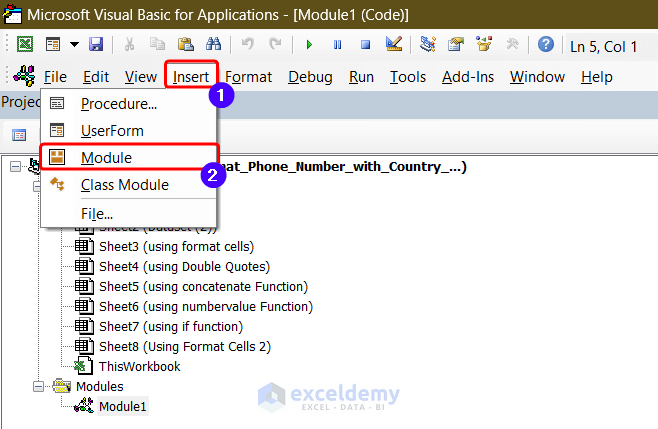Click the Save floppy disk icon
Screen dimensions: 658x429
click(96, 44)
